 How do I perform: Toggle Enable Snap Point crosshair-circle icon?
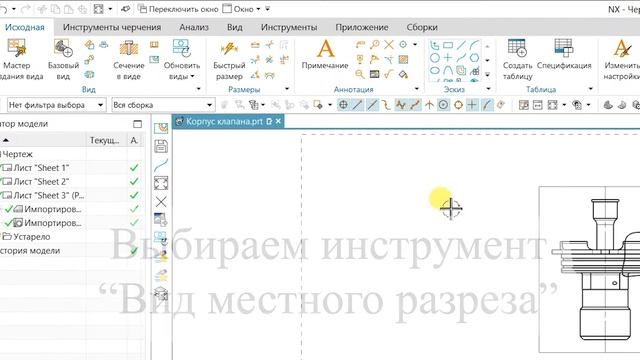[x=343, y=105]
